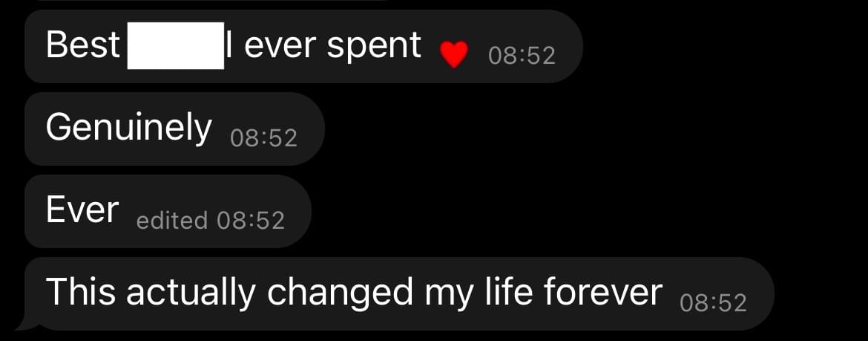Click the timestamp on the life forever message
The width and height of the screenshot is (868, 341).
click(x=713, y=303)
